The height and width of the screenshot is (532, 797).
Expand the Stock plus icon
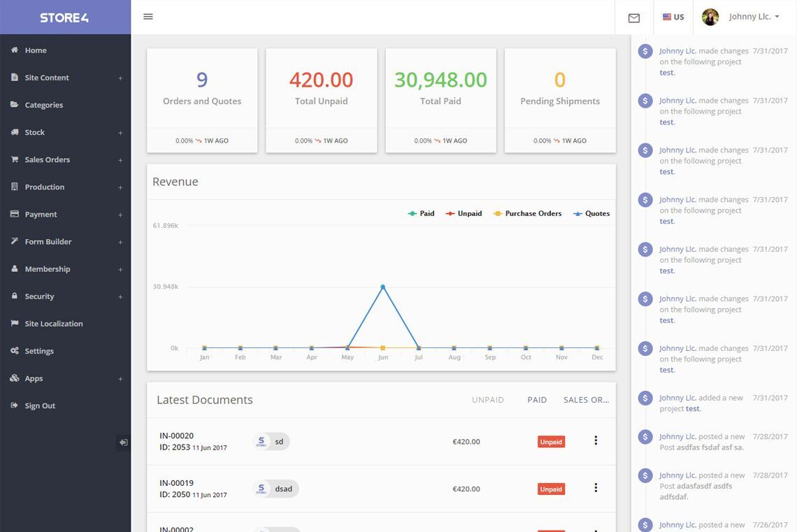click(120, 133)
